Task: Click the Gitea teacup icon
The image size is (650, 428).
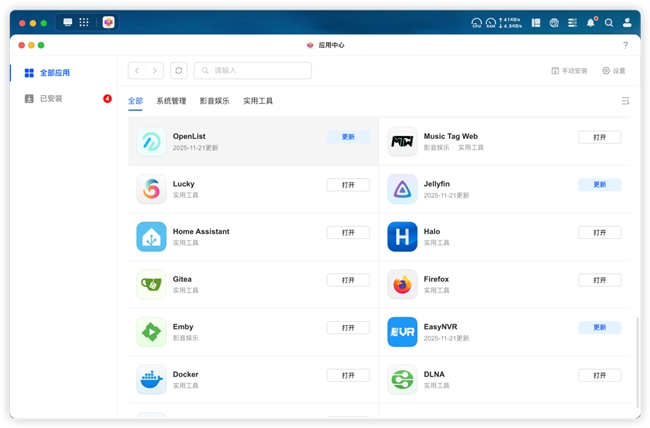Action: click(151, 285)
